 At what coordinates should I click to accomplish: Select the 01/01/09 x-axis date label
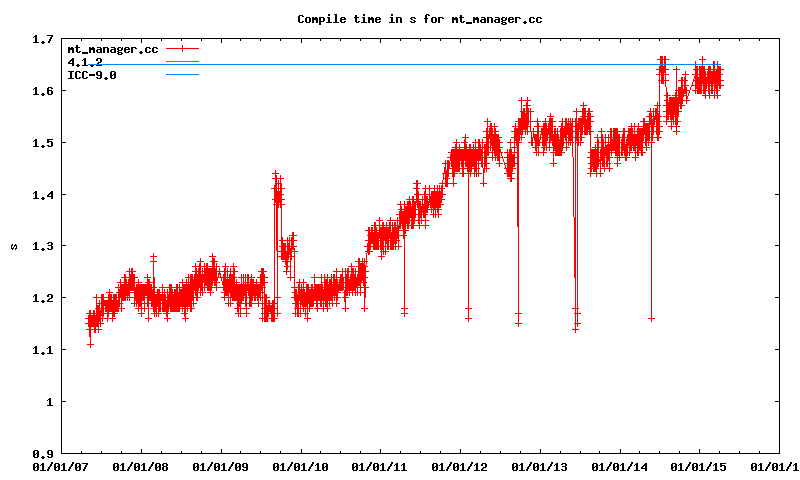[219, 466]
